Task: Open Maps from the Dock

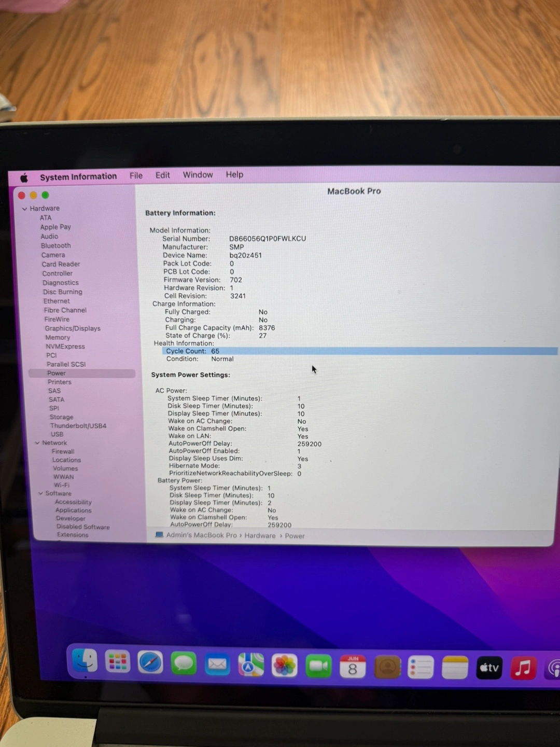Action: point(251,665)
